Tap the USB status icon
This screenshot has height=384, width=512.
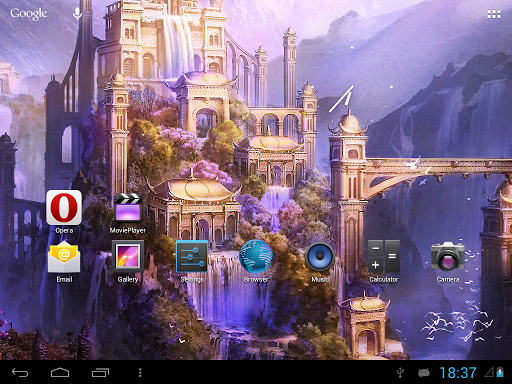tap(401, 373)
